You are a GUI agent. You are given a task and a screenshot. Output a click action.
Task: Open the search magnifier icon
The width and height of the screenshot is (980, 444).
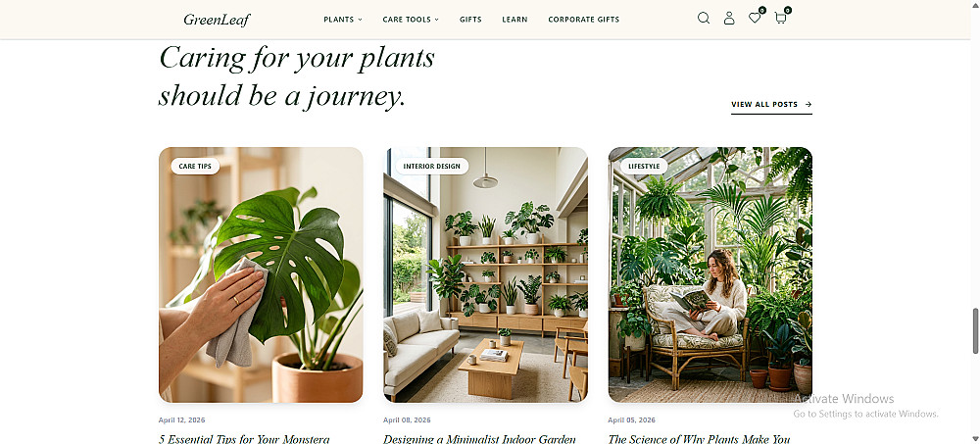click(704, 19)
